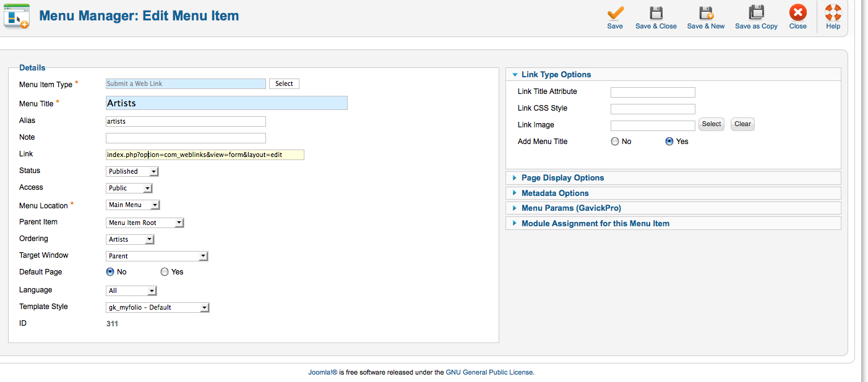Screen dimensions: 868x382
Task: Select Yes for Add Menu Title
Action: [669, 142]
